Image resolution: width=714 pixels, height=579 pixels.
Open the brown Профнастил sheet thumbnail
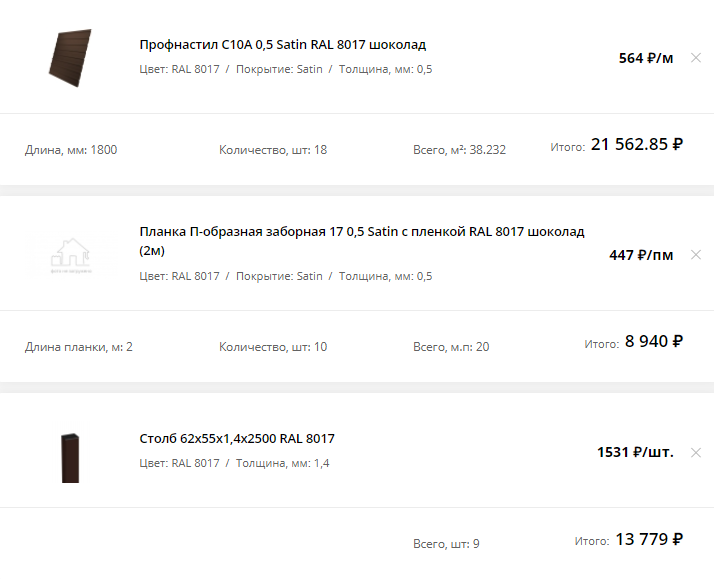click(70, 58)
